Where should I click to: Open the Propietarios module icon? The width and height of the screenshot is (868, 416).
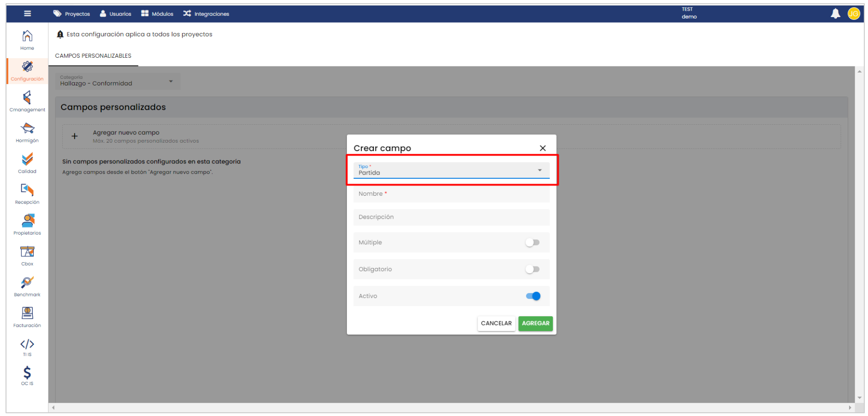27,221
